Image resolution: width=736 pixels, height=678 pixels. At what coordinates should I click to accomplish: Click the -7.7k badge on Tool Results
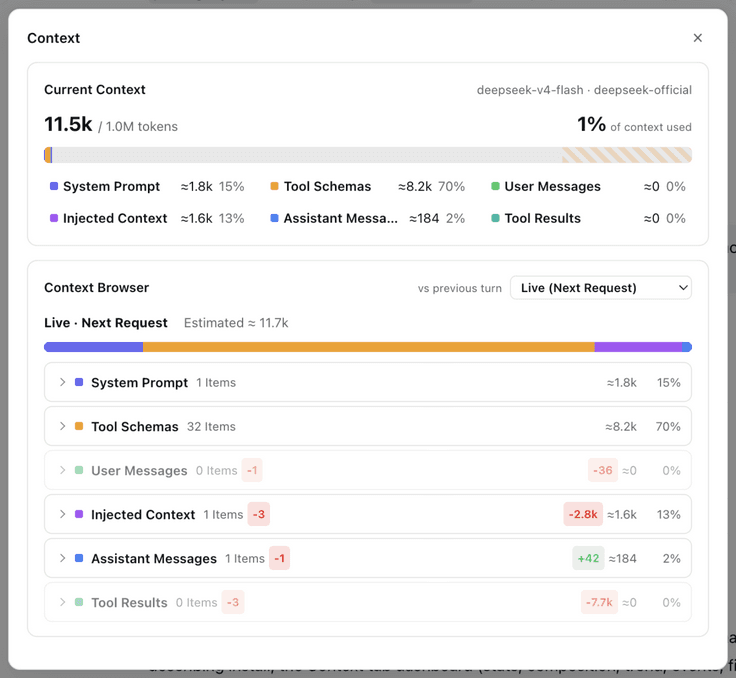pyautogui.click(x=599, y=602)
